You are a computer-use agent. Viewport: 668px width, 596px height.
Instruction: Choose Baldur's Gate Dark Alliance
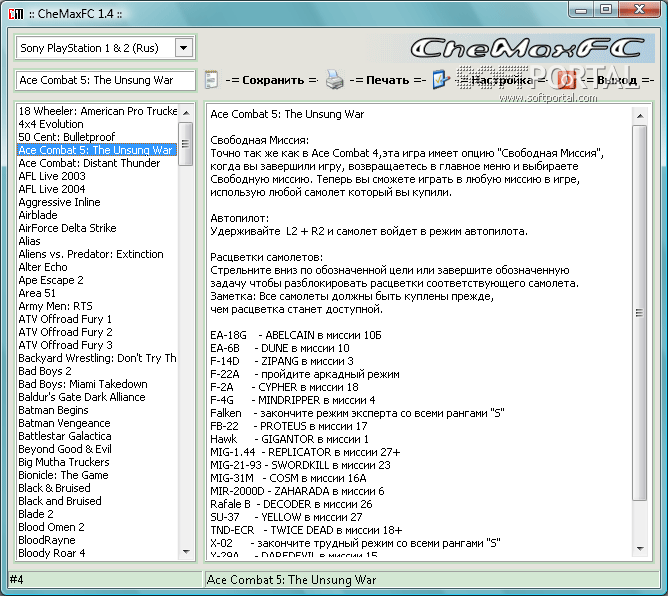97,397
